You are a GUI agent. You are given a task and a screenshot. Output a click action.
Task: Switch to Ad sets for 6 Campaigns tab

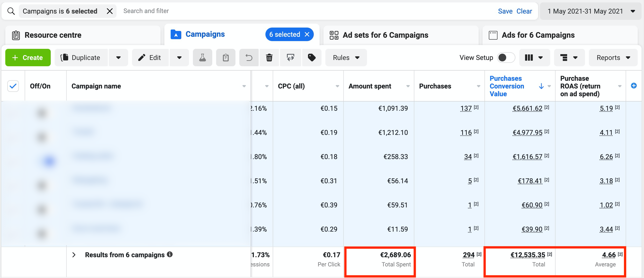click(385, 35)
